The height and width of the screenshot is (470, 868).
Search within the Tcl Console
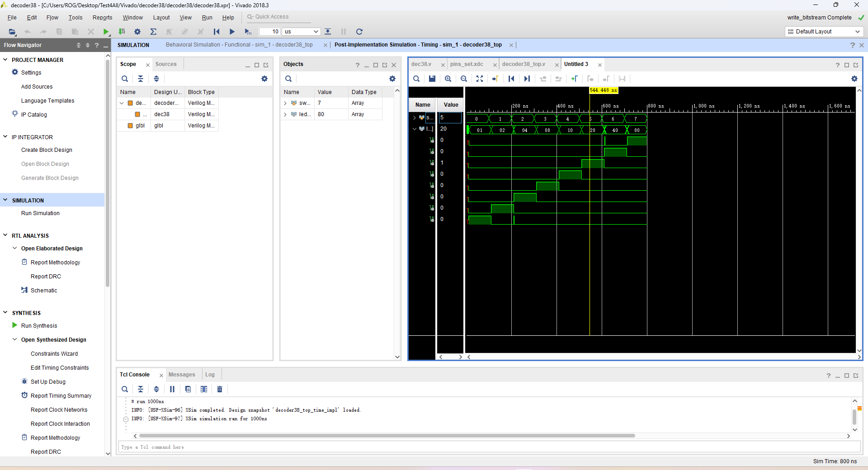point(125,389)
